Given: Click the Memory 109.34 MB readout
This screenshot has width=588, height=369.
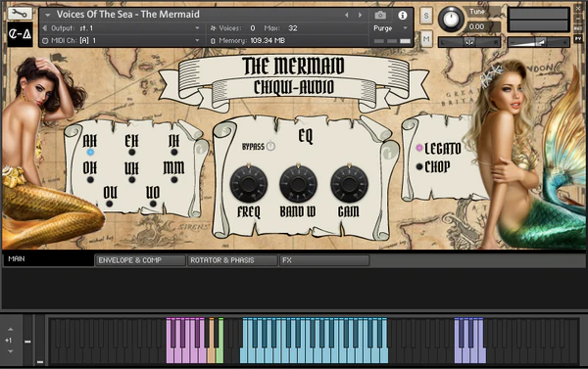Looking at the screenshot, I should (248, 40).
